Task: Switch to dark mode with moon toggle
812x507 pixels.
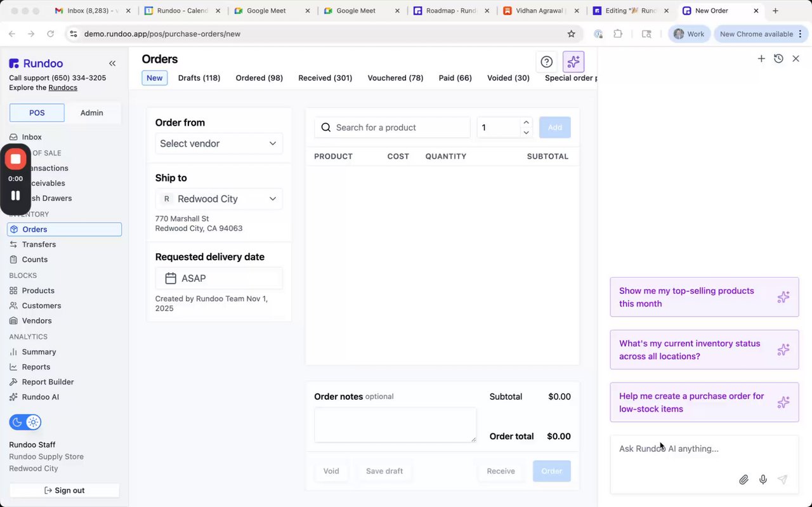Action: click(18, 422)
